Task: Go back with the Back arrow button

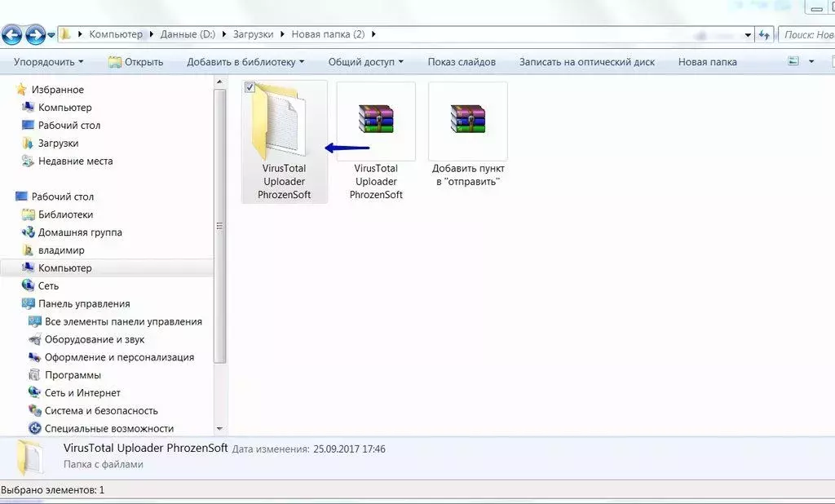Action: (x=11, y=35)
